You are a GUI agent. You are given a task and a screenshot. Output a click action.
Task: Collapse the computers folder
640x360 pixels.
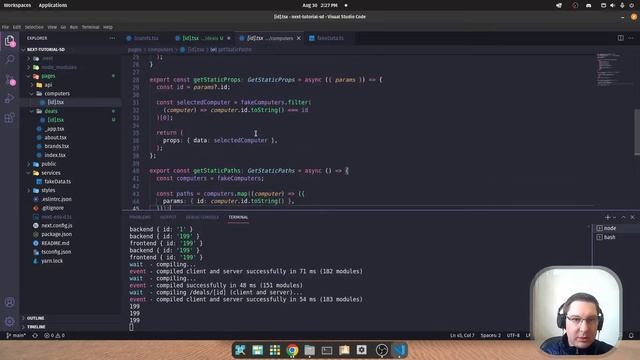[70, 93]
